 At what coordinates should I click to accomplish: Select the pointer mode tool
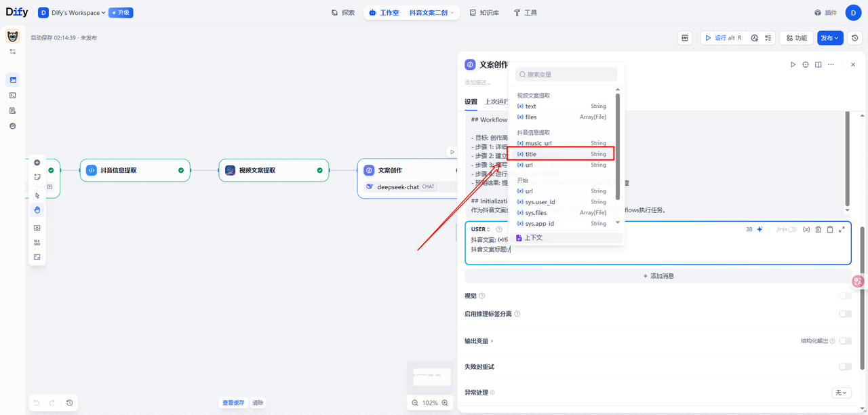(37, 195)
